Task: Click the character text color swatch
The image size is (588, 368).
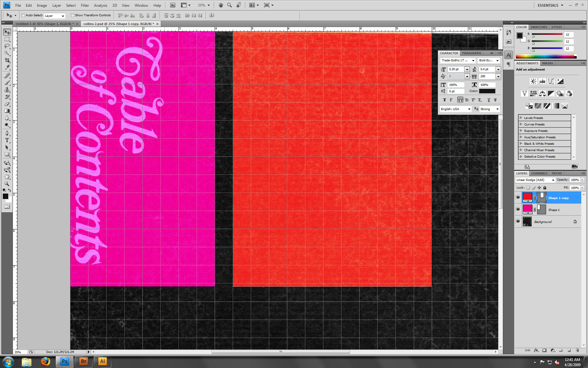Action: tap(487, 91)
